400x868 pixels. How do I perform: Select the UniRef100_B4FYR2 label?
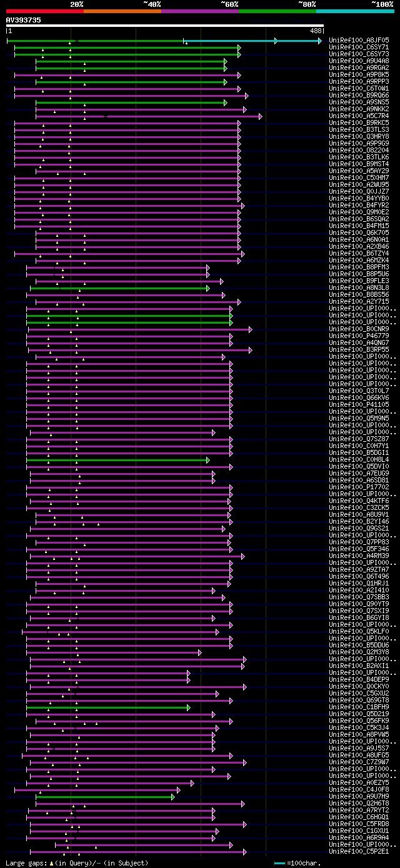(359, 206)
